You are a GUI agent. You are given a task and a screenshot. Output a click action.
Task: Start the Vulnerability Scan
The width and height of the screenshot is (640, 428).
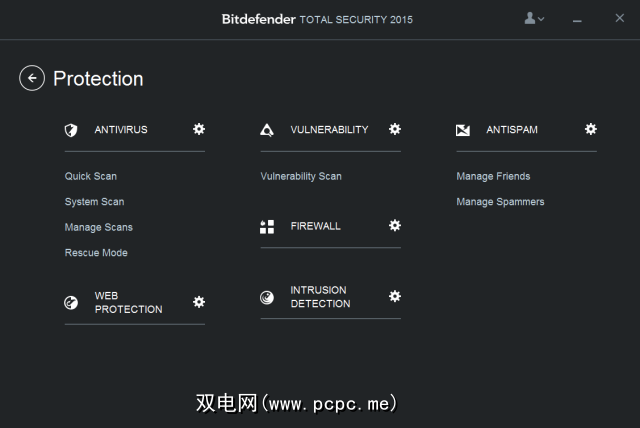coord(301,176)
